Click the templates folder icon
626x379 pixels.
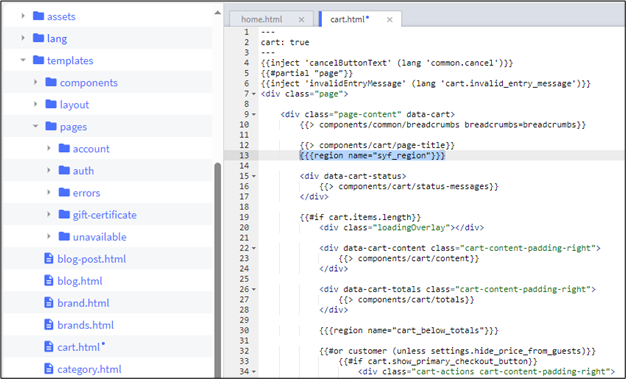click(38, 60)
